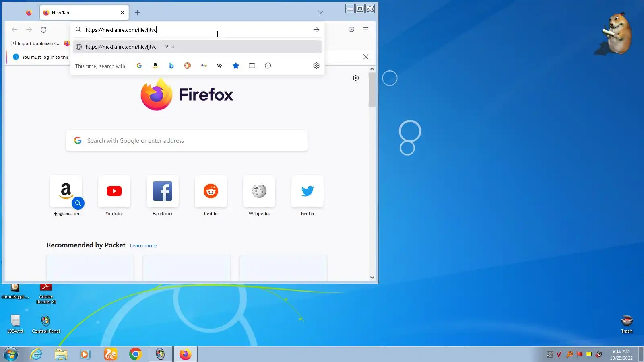This screenshot has width=644, height=362.
Task: Switch to the pinned Firefox tab
Action: (29, 13)
